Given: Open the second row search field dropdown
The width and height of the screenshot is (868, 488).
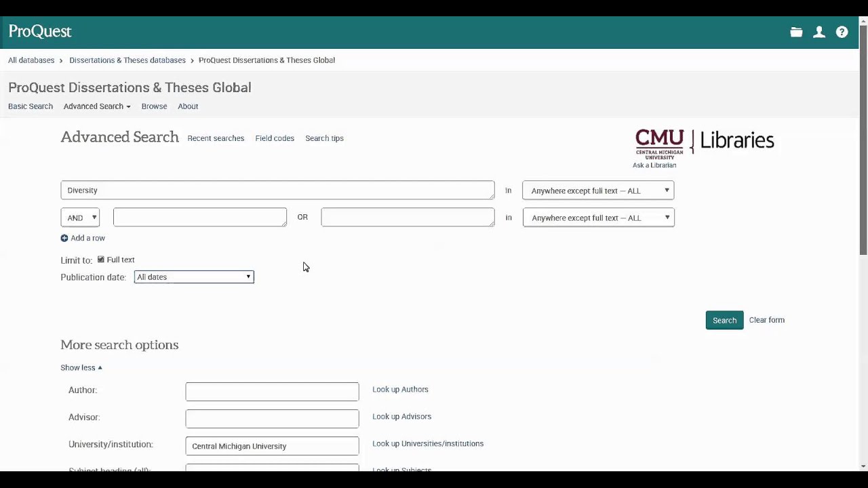Looking at the screenshot, I should (x=598, y=218).
